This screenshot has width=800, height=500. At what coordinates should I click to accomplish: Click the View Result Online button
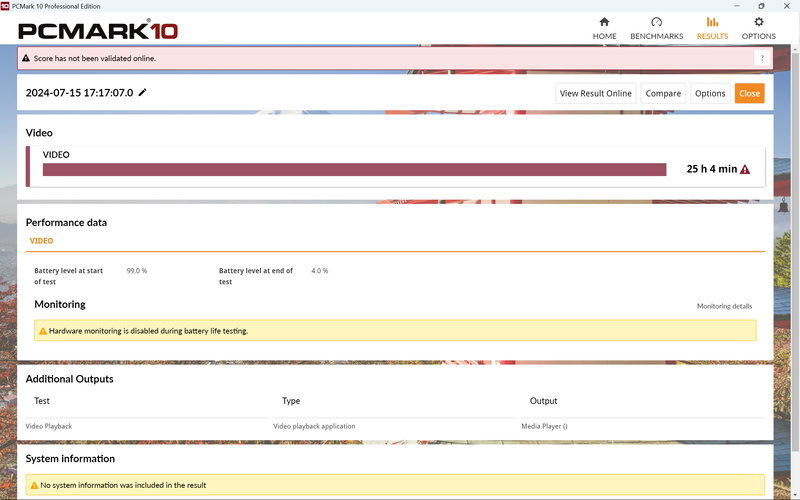coord(595,93)
